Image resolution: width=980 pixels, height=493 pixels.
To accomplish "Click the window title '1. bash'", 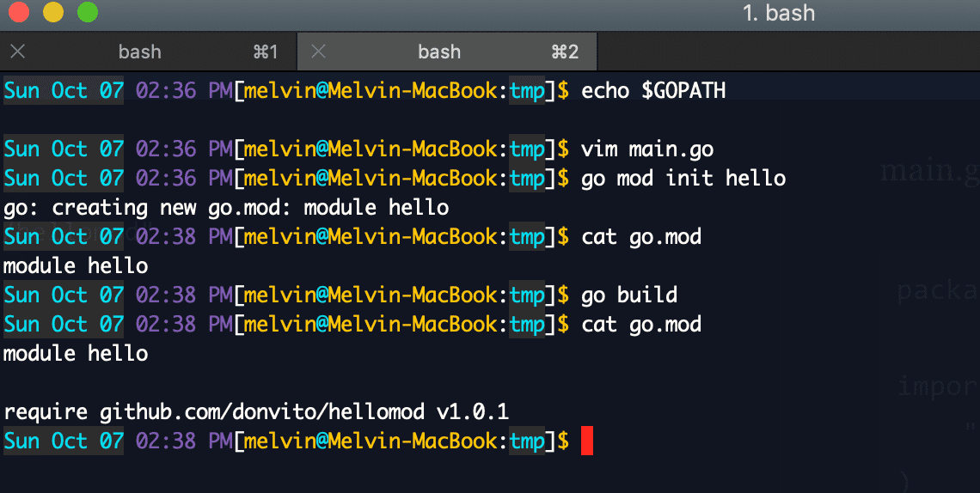I will pyautogui.click(x=779, y=13).
